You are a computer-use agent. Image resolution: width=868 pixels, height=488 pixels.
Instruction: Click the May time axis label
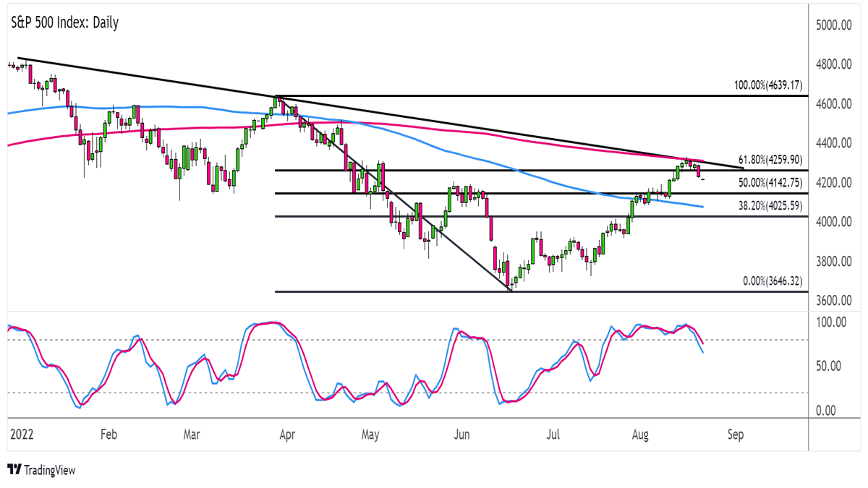[x=370, y=435]
